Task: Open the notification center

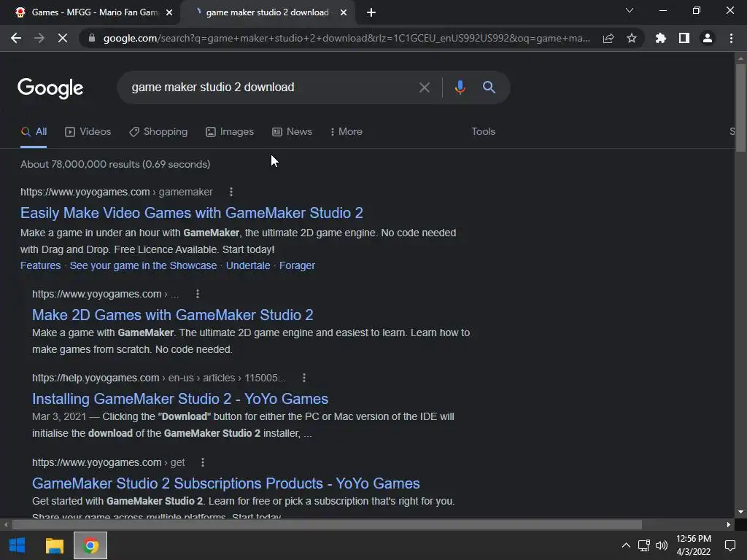Action: (x=729, y=545)
